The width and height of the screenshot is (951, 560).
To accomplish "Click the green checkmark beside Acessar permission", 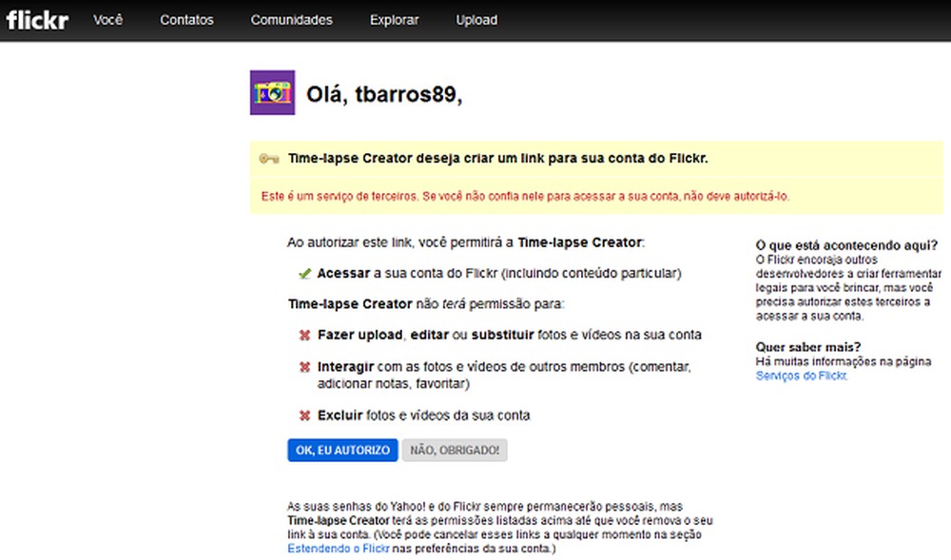I will pyautogui.click(x=303, y=273).
